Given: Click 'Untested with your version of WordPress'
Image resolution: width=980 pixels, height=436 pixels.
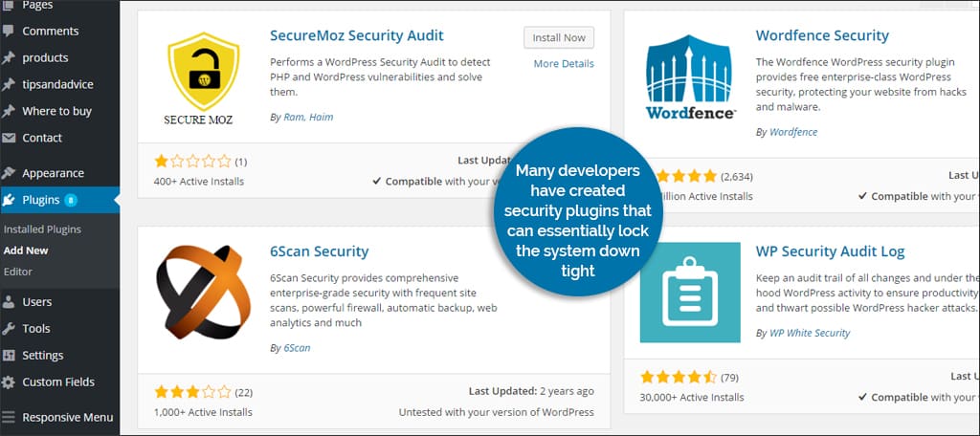Looking at the screenshot, I should [x=497, y=412].
